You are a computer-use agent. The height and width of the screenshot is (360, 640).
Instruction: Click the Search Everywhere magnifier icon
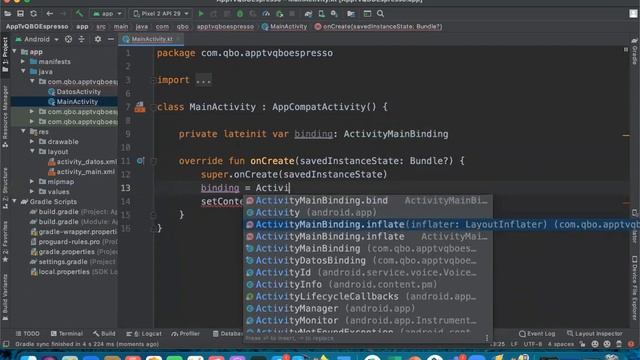pyautogui.click(x=380, y=13)
